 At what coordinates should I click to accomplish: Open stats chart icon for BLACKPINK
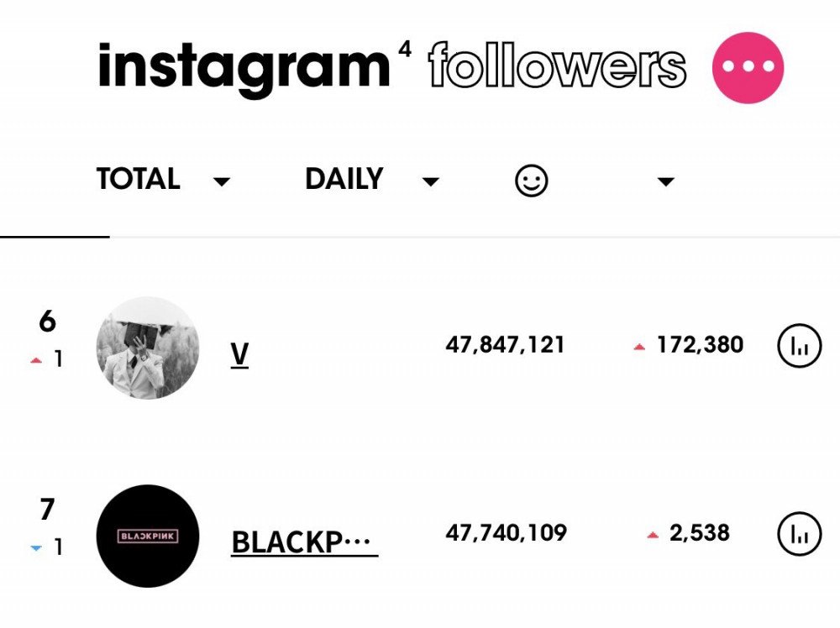pos(799,533)
